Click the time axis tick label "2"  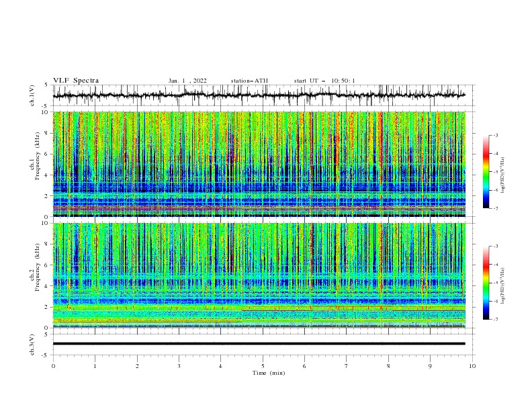point(137,366)
